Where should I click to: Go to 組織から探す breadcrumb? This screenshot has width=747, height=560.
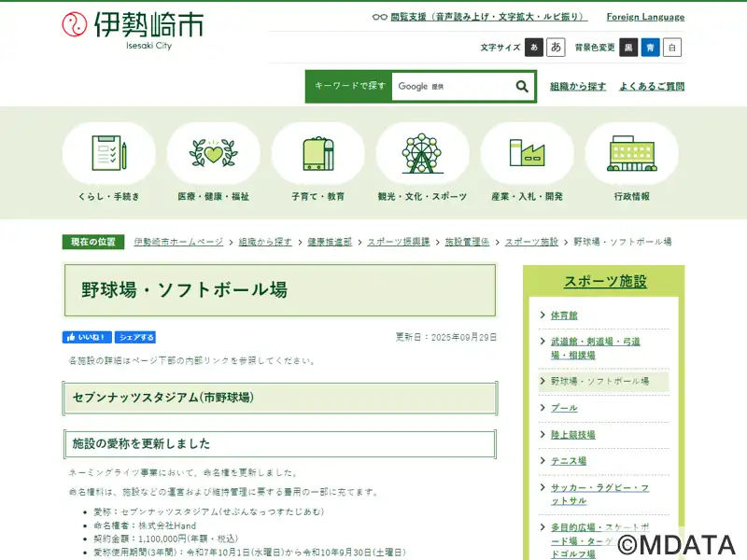pyautogui.click(x=265, y=242)
